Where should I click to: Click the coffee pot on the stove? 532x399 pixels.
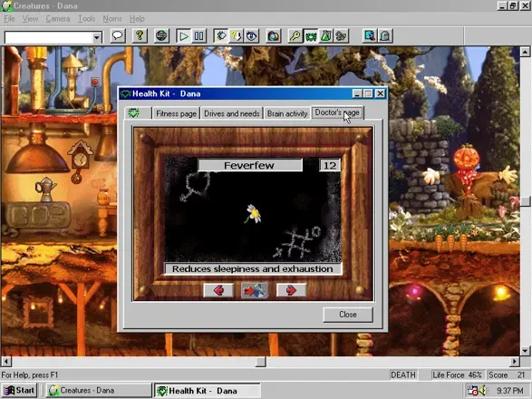click(45, 190)
